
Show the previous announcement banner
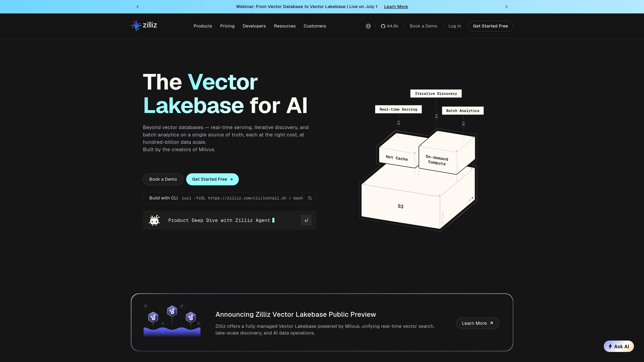point(138,7)
